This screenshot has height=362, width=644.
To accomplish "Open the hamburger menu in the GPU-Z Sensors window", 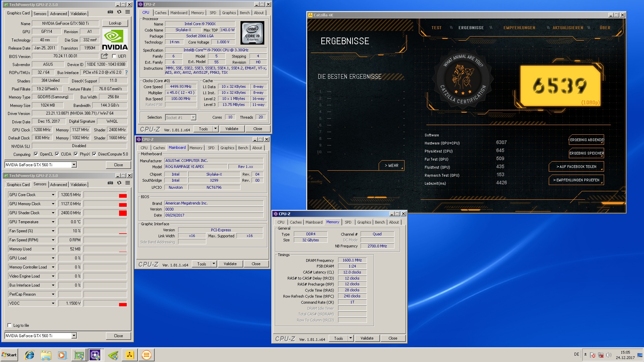I will click(x=128, y=183).
